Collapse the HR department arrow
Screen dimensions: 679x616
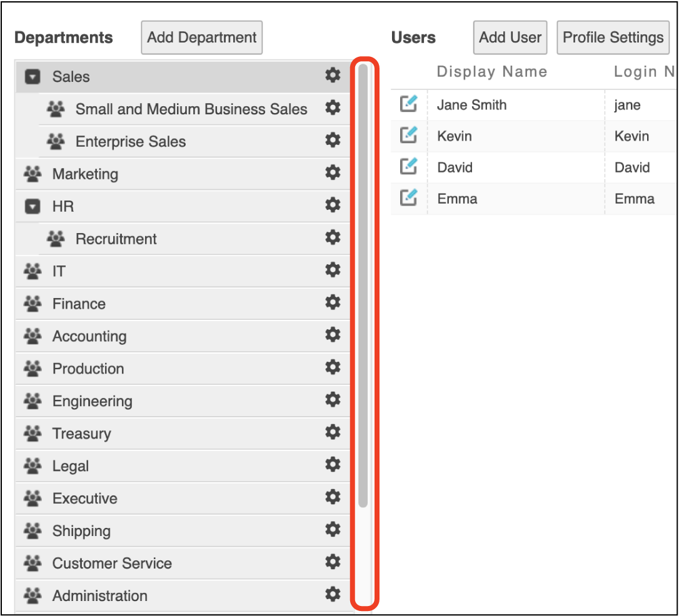click(33, 206)
